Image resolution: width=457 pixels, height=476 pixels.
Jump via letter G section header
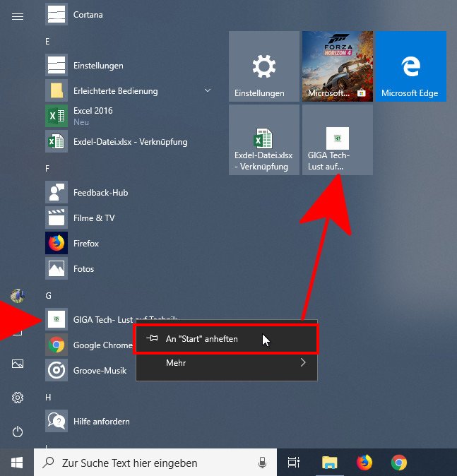coord(48,296)
